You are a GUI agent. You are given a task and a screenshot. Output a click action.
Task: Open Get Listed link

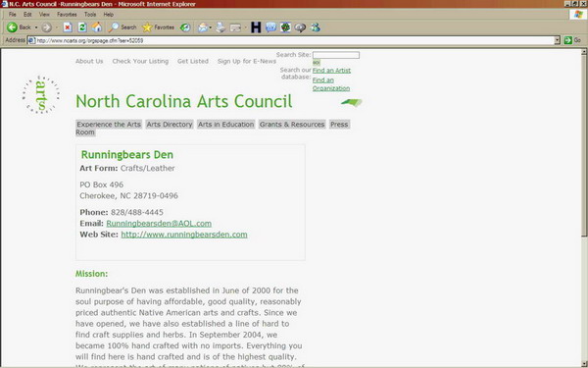[x=193, y=61]
